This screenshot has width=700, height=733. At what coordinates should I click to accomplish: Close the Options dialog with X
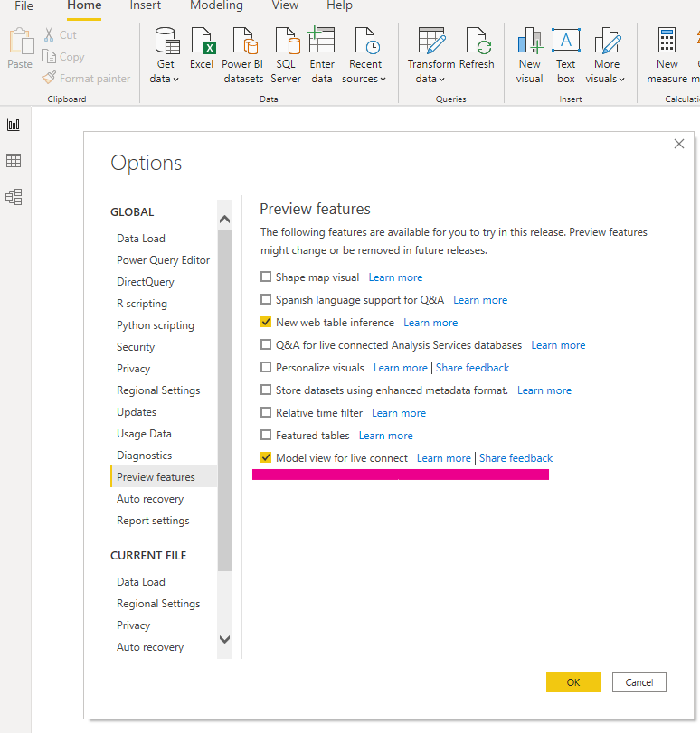(679, 144)
